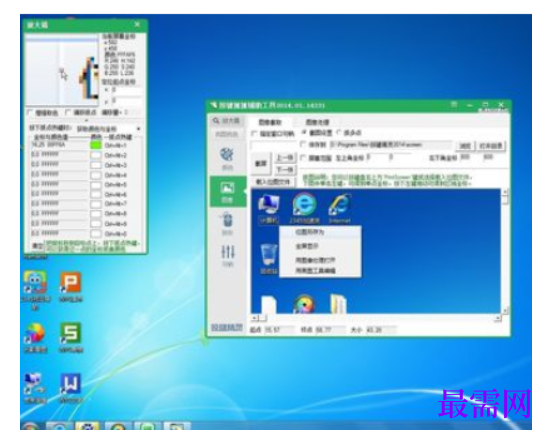Click the window handle input field
This screenshot has width=550, height=435.
[x=274, y=145]
